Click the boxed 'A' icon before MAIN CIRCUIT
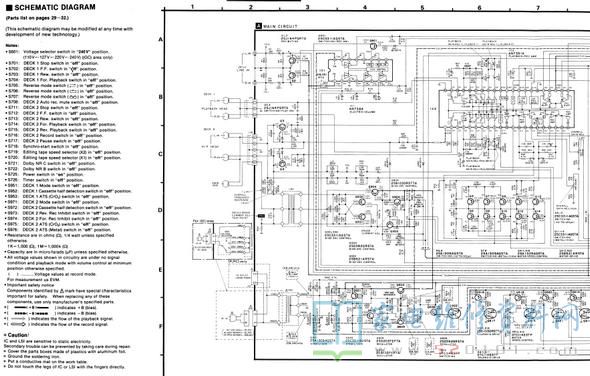Image resolution: width=590 pixels, height=376 pixels. point(259,26)
